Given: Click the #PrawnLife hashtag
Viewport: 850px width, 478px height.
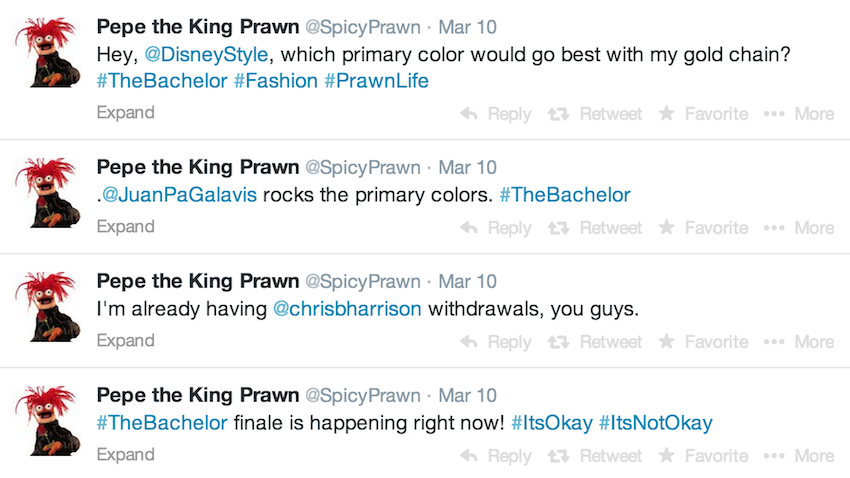Looking at the screenshot, I should click(376, 81).
